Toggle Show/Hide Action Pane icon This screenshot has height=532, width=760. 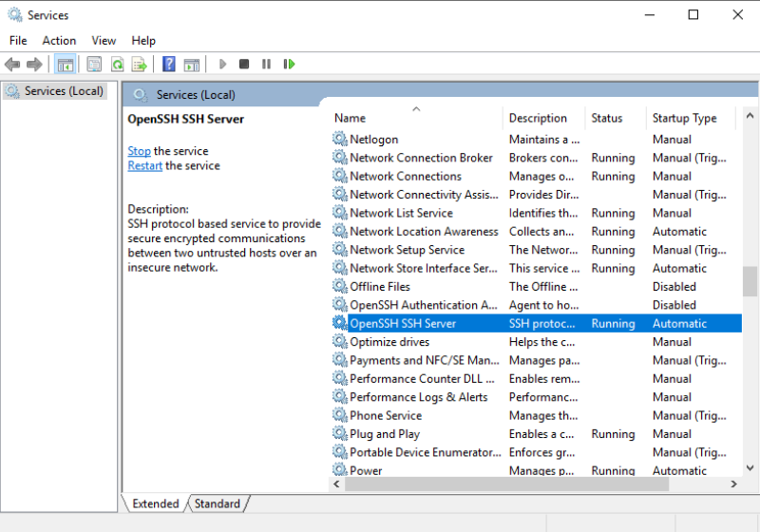[x=192, y=64]
